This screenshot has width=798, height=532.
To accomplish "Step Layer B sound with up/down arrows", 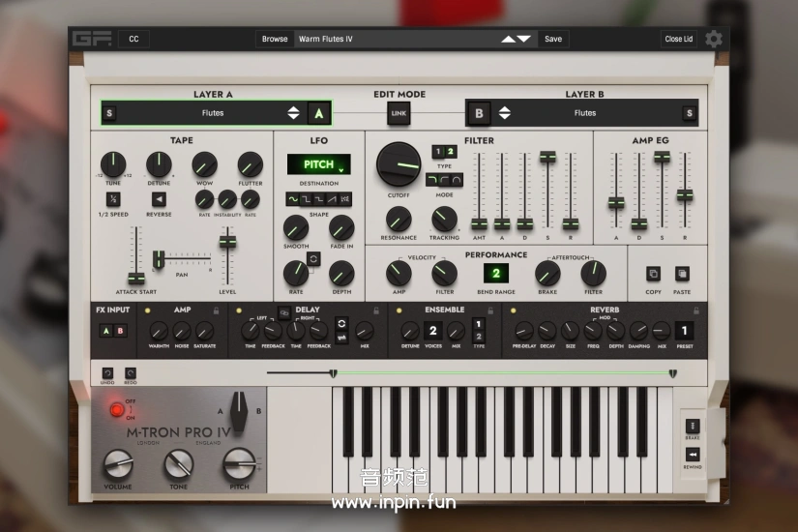I will [504, 113].
